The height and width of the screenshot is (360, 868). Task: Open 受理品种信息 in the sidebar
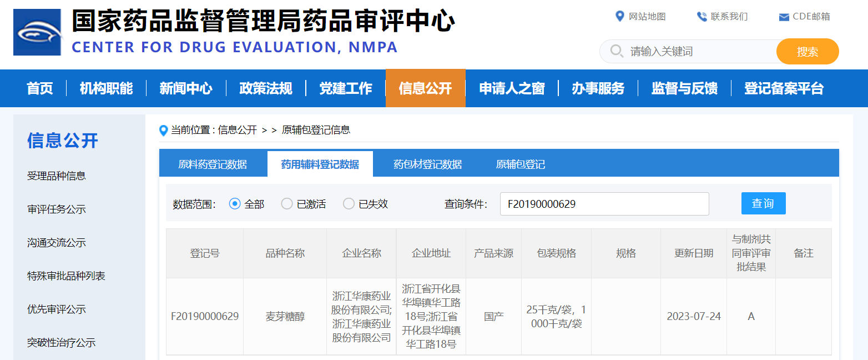57,176
